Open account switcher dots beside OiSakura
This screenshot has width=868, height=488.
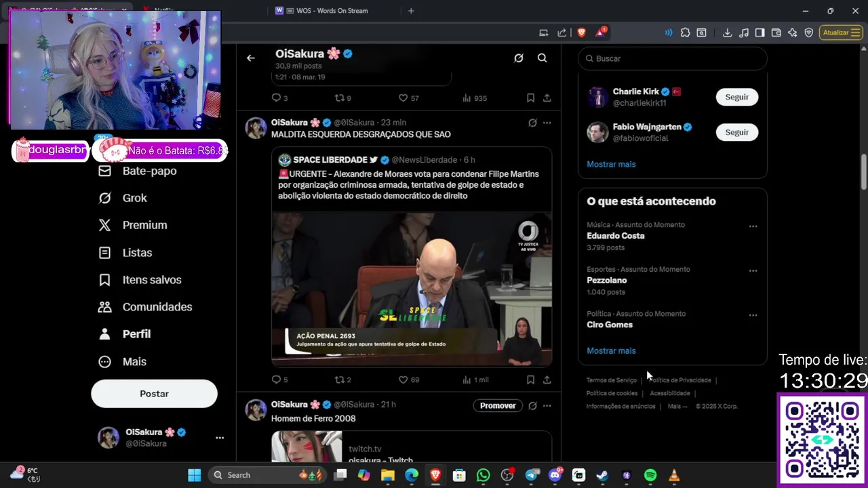pyautogui.click(x=220, y=438)
